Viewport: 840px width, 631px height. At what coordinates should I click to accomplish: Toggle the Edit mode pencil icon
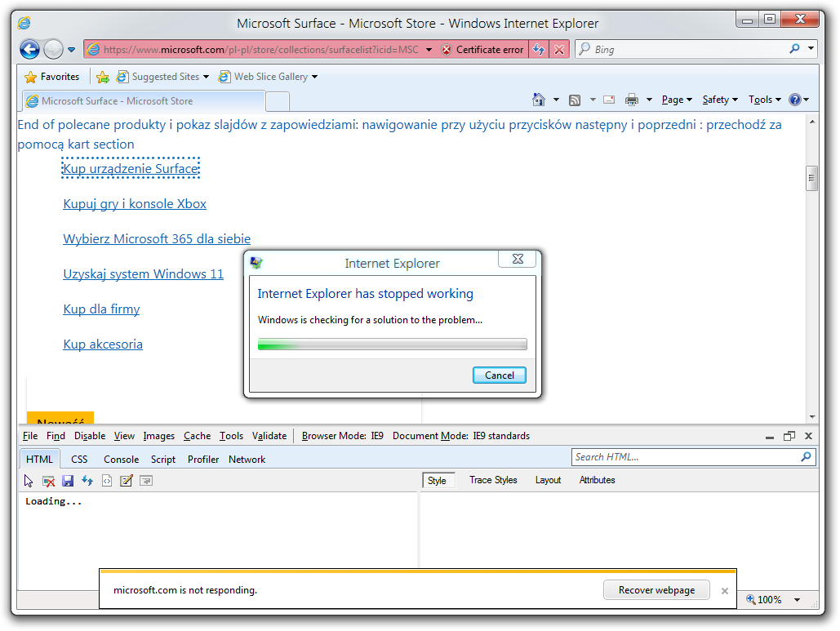[x=126, y=481]
